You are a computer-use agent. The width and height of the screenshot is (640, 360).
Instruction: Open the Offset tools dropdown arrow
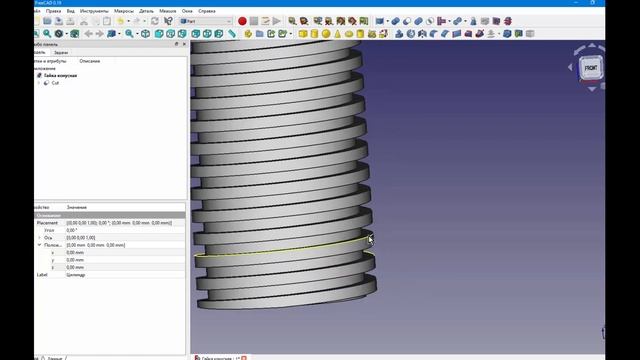point(499,34)
